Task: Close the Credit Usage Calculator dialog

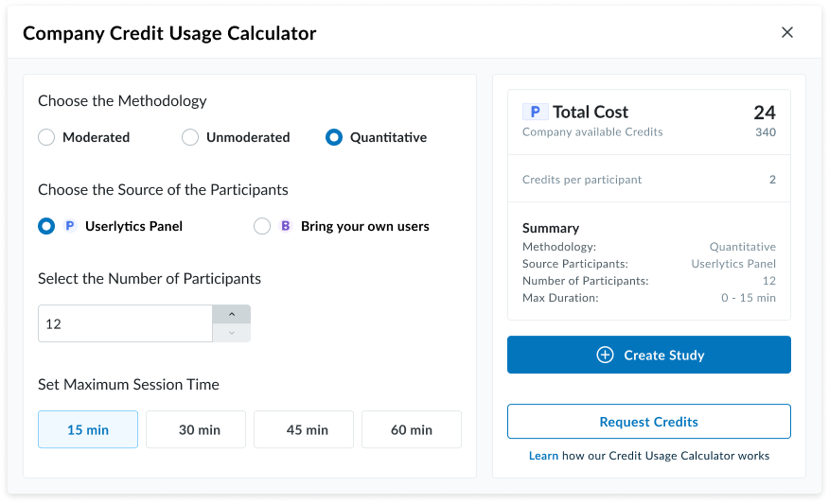Action: click(786, 33)
